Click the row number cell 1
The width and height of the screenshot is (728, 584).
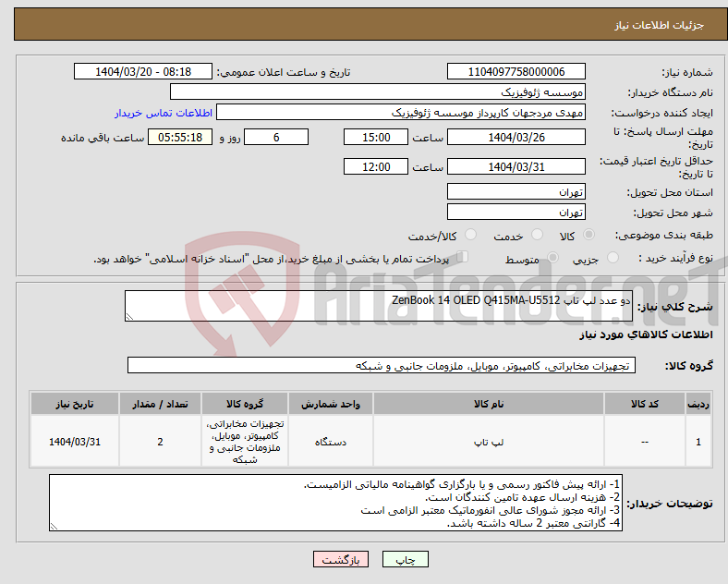(698, 442)
